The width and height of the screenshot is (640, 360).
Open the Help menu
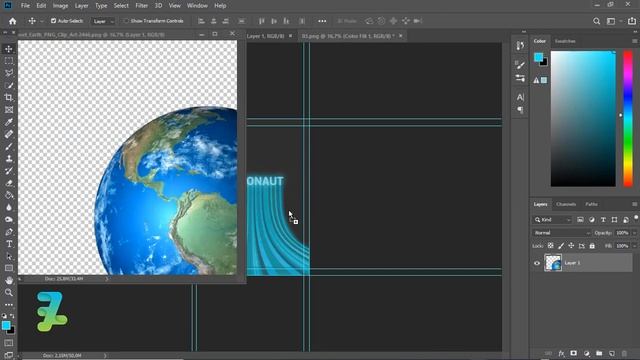click(220, 6)
